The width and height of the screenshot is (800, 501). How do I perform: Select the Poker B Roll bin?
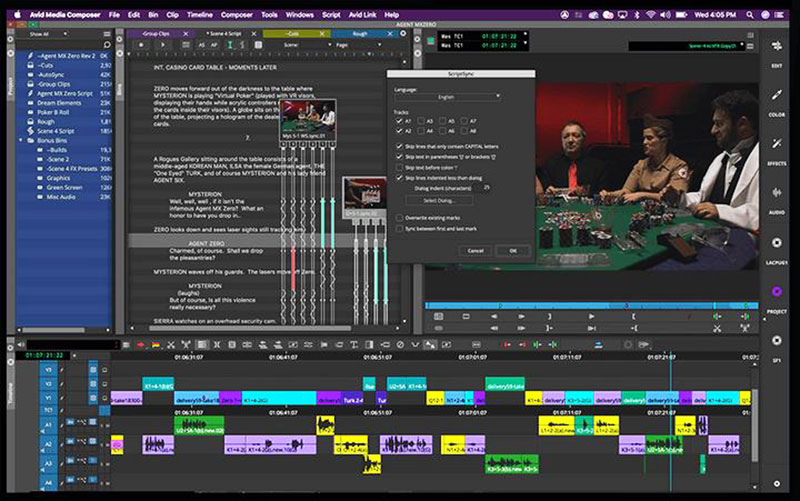tap(53, 112)
